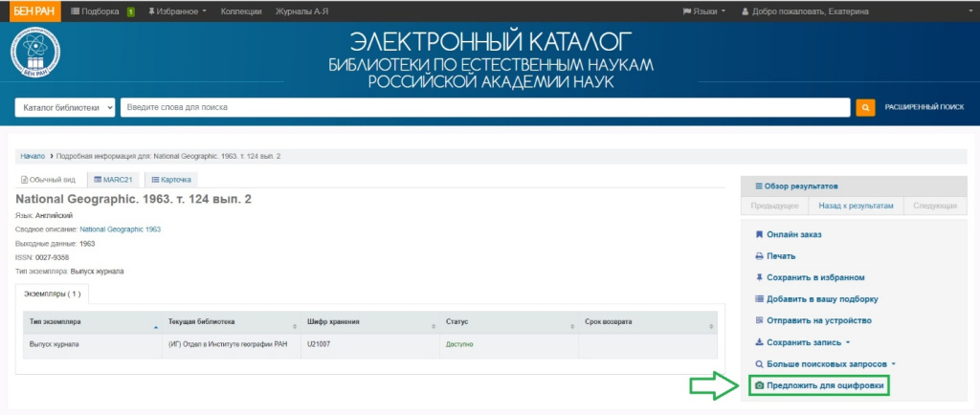Viewport: 980px width, 415px height.
Task: Open National Geographic 1963 summary link
Action: pos(120,229)
